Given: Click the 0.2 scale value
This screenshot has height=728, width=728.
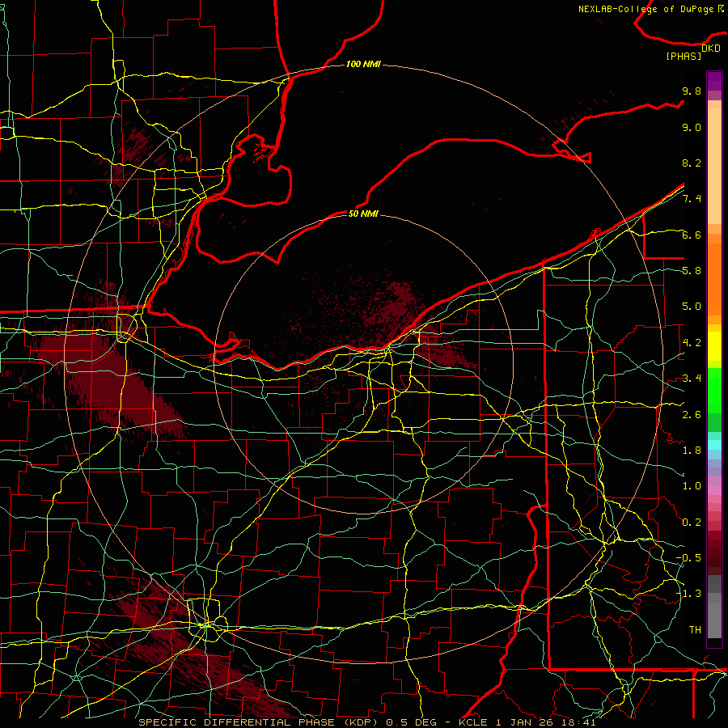Looking at the screenshot, I should coord(692,523).
